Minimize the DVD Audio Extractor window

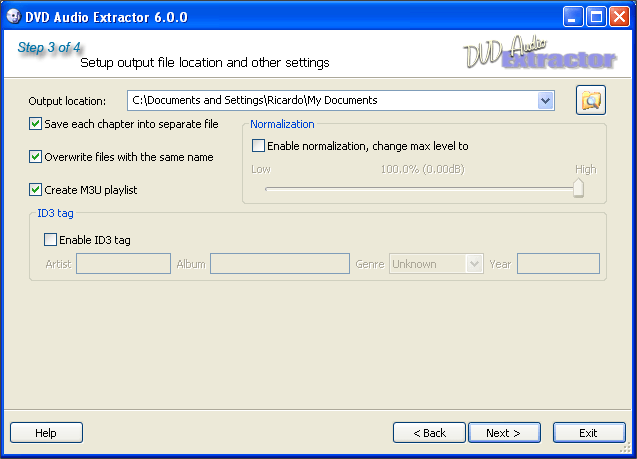(x=573, y=17)
